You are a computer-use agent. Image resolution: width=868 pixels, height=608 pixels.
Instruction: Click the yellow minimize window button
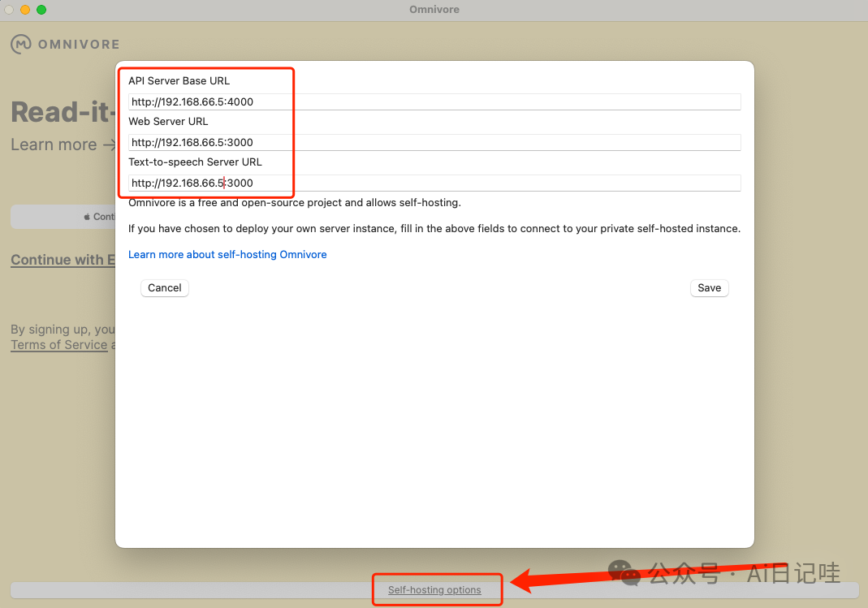coord(25,10)
